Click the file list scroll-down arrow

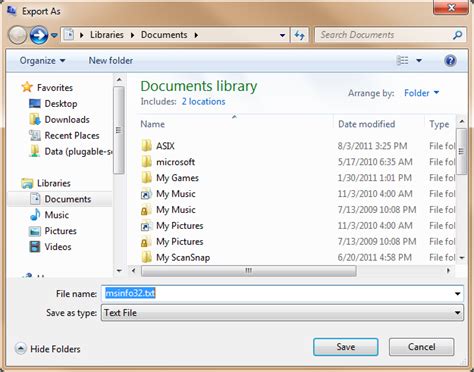(x=462, y=258)
